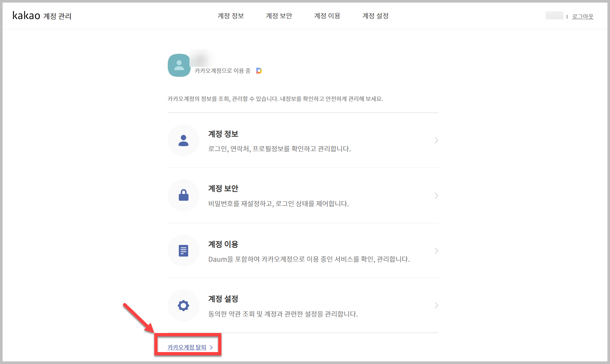The height and width of the screenshot is (364, 610).
Task: Click the 계정 관리 title beside the logo
Action: pyautogui.click(x=57, y=16)
